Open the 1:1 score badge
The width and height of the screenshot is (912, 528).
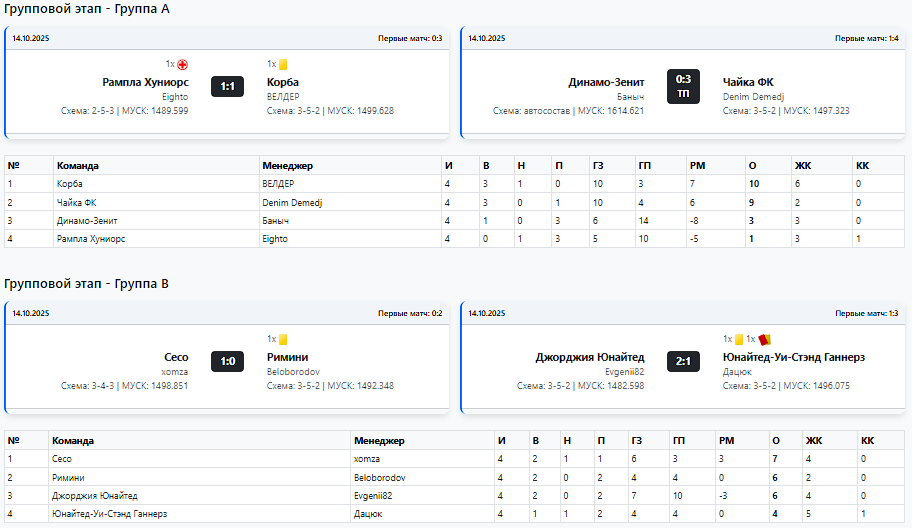[228, 86]
